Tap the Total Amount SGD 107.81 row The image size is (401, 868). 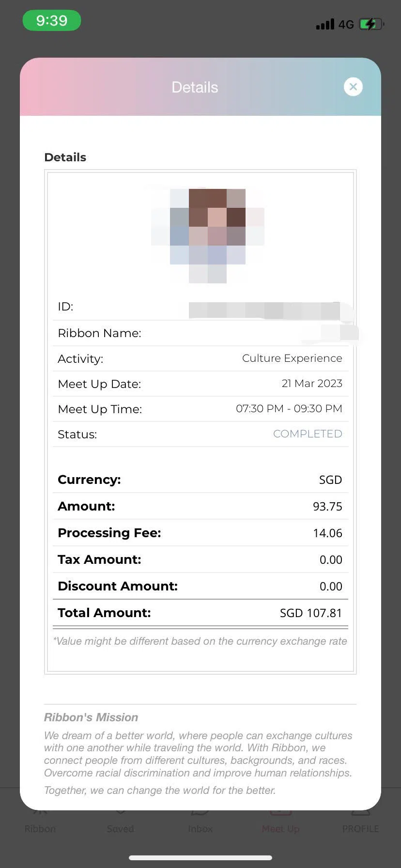200,613
